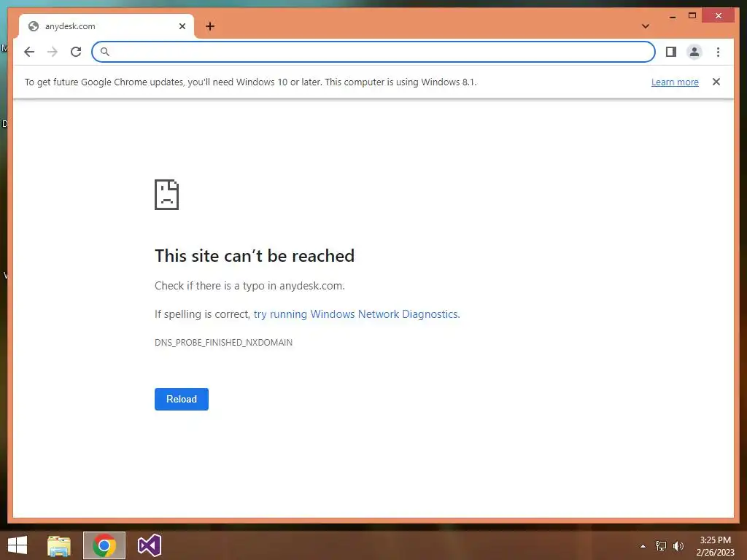The image size is (747, 560).
Task: Minimize the Chrome window
Action: (x=672, y=16)
